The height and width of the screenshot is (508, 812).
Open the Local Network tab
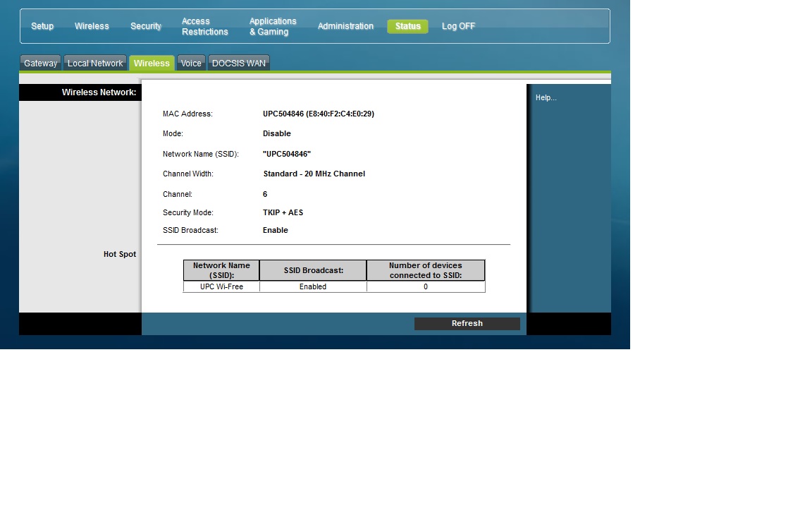coord(95,64)
